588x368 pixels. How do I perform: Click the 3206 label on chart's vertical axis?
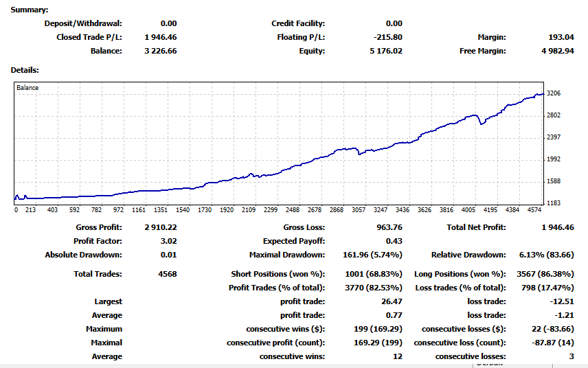(x=554, y=93)
